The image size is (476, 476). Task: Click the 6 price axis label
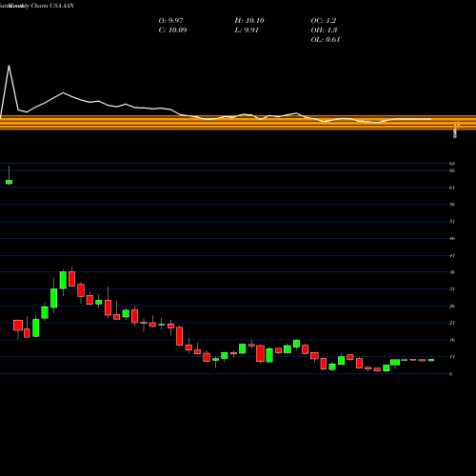click(450, 374)
